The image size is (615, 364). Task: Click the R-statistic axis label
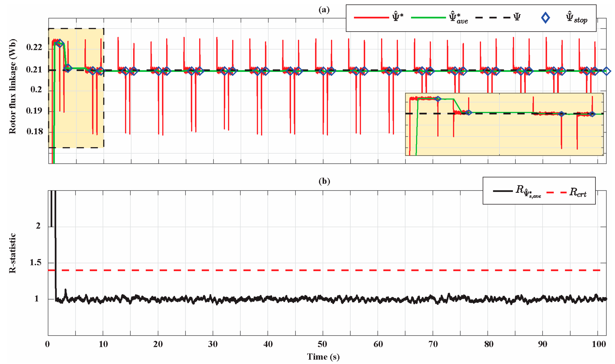12,253
